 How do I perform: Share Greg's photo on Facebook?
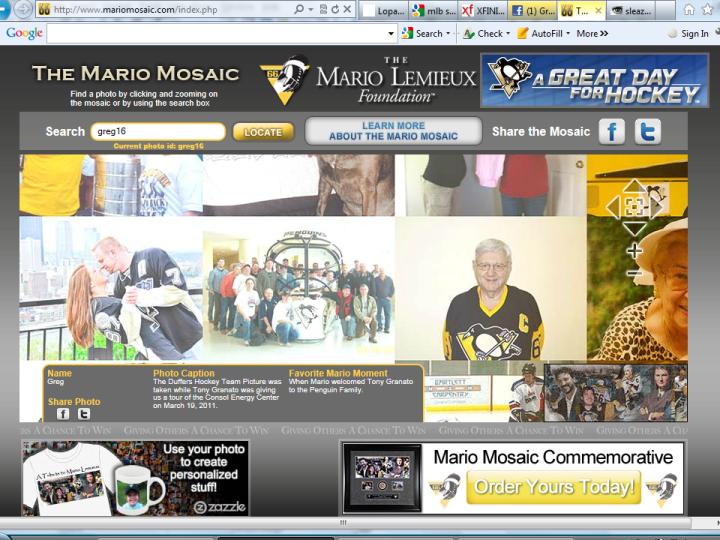coord(63,414)
